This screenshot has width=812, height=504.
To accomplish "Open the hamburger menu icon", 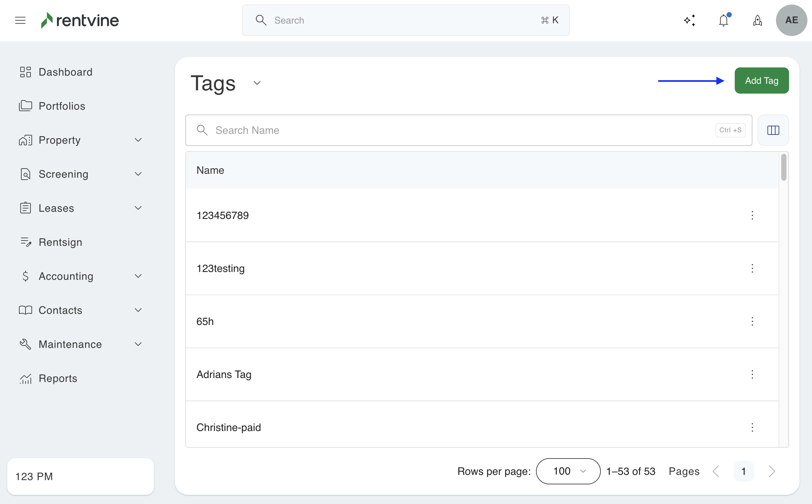I will pos(20,20).
